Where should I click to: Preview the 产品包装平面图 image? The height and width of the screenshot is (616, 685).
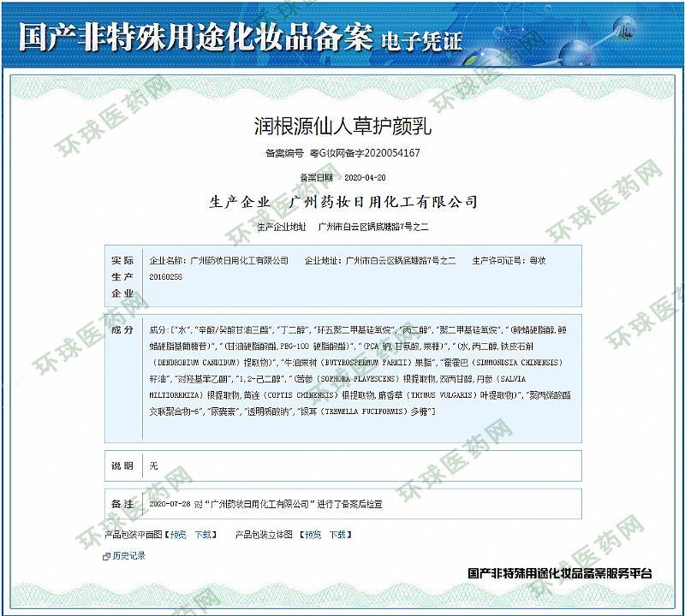[x=177, y=535]
